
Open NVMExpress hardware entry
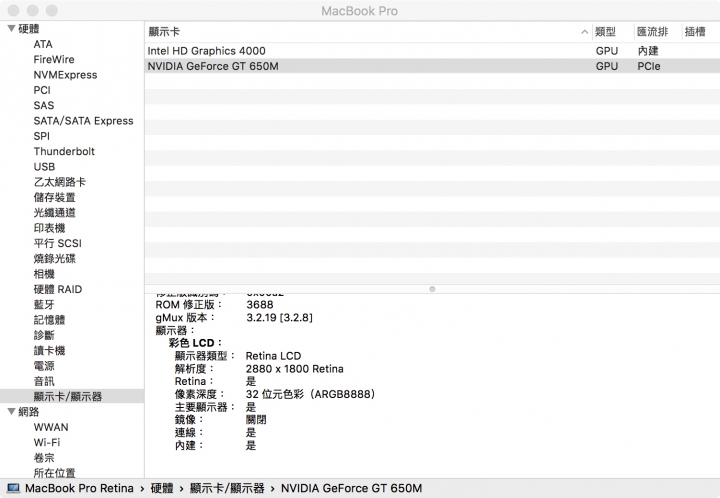tap(65, 75)
